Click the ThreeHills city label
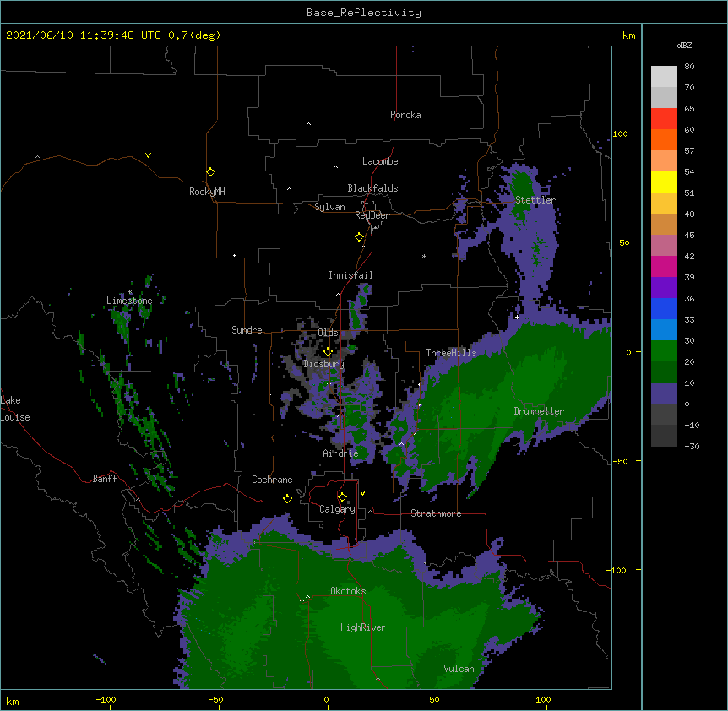Viewport: 728px width, 711px height. (x=451, y=353)
